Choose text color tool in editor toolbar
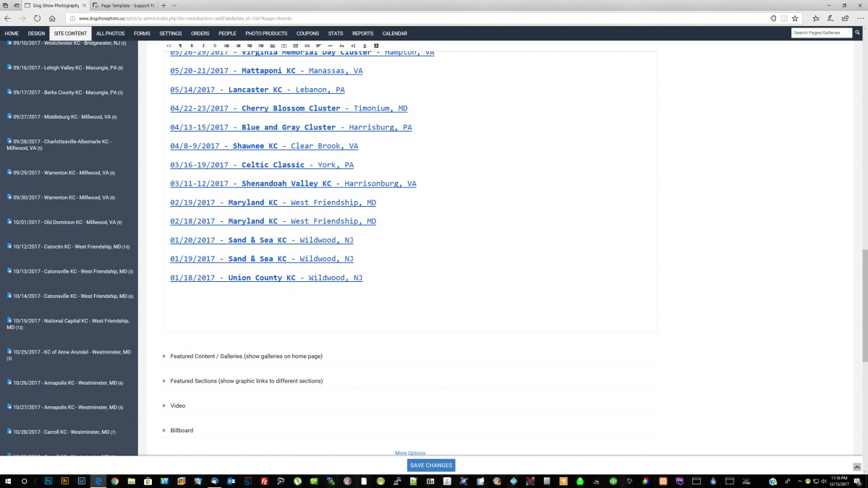The width and height of the screenshot is (868, 488). [x=365, y=46]
